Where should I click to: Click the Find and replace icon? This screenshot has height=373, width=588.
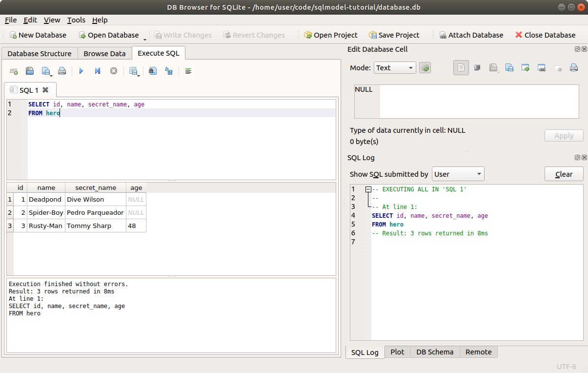(x=169, y=71)
